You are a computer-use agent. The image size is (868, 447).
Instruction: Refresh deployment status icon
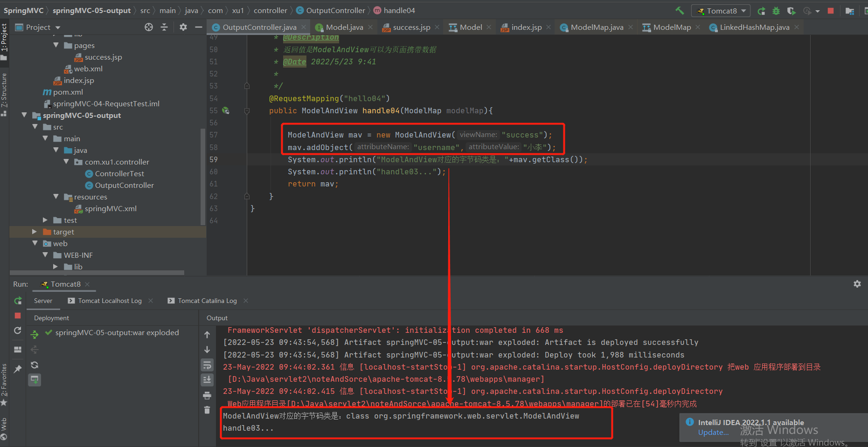[35, 365]
